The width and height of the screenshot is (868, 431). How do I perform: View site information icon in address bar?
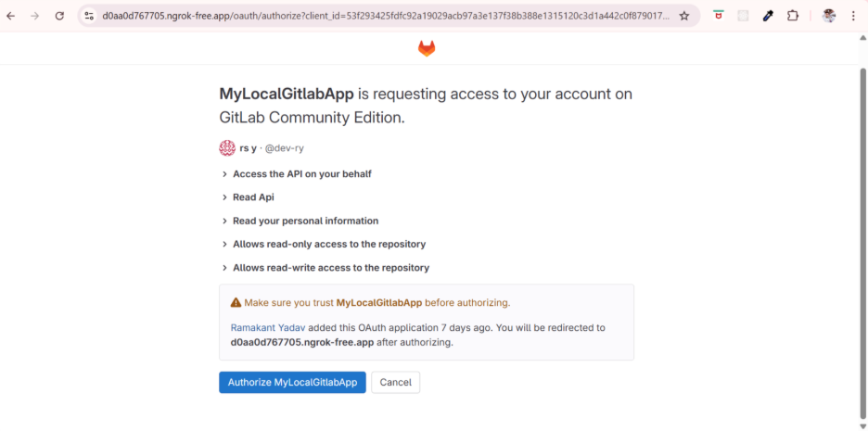[88, 16]
